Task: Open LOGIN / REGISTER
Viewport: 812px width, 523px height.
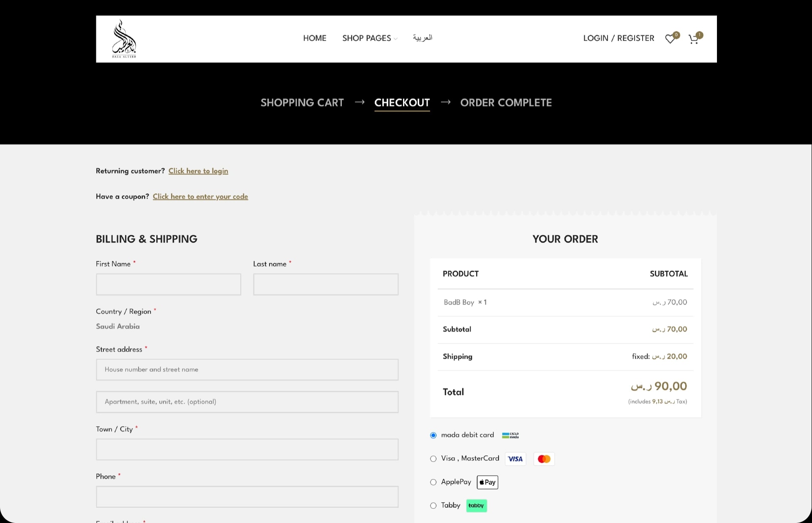Action: click(619, 38)
